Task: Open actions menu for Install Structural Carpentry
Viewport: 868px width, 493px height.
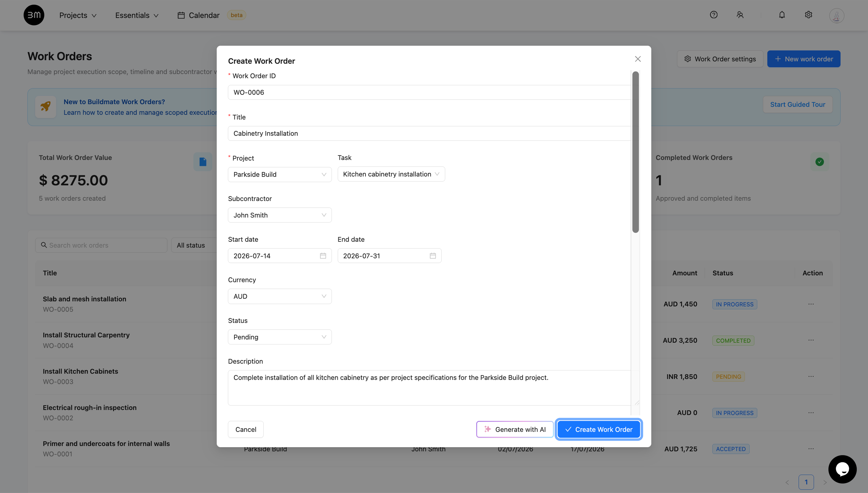Action: coord(811,340)
